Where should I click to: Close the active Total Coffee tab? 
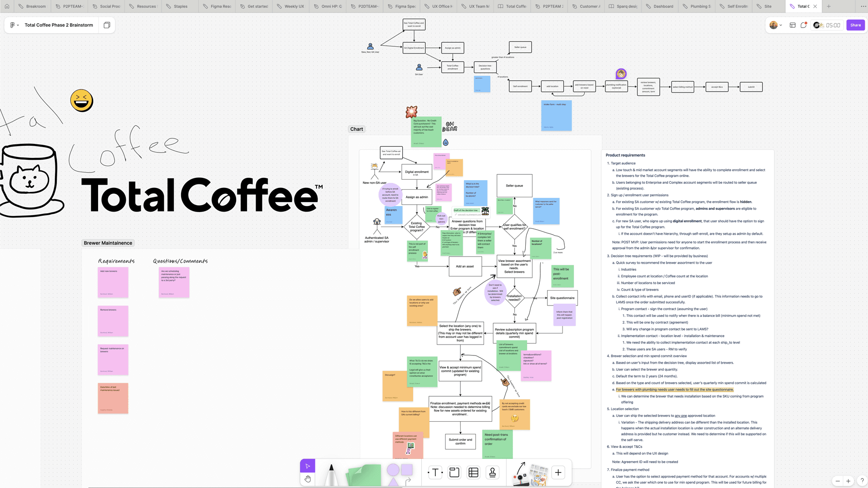pyautogui.click(x=815, y=6)
